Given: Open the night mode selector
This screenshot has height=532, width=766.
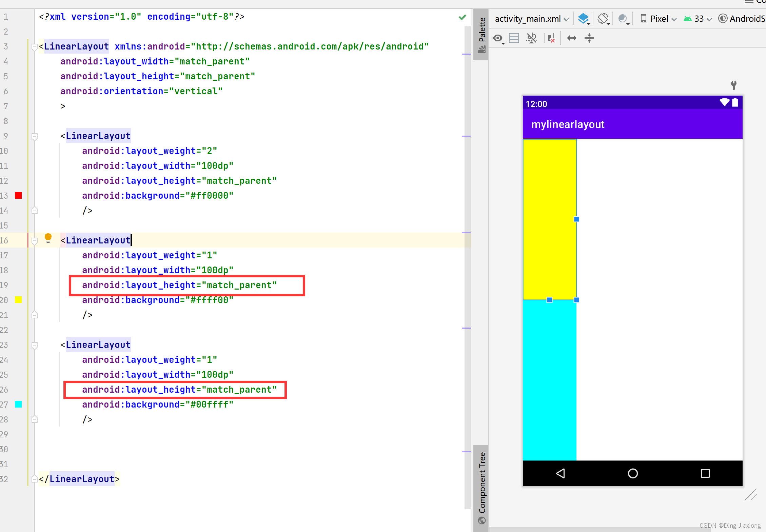Looking at the screenshot, I should [x=624, y=19].
